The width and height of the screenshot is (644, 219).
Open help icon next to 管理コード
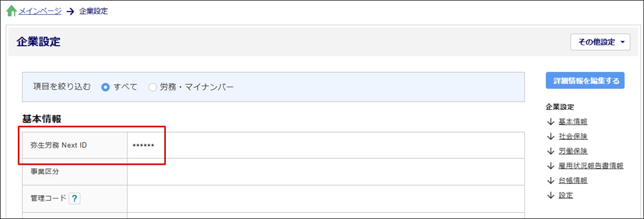(x=75, y=198)
